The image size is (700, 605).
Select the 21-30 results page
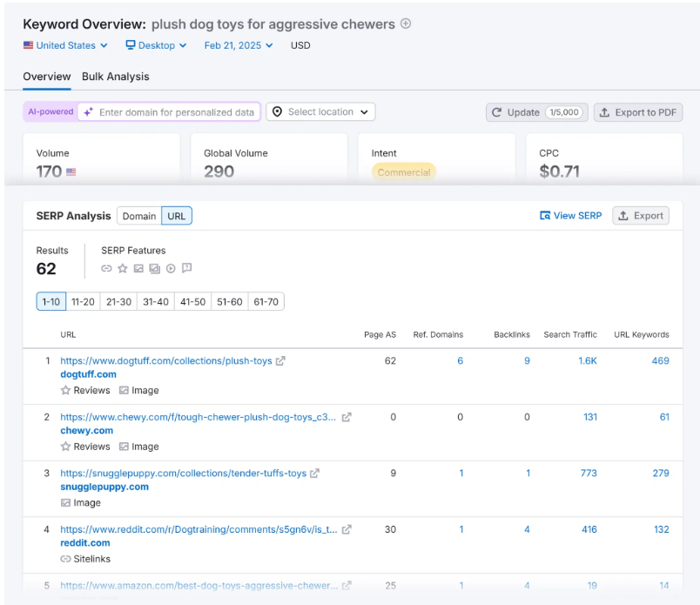[x=118, y=302]
